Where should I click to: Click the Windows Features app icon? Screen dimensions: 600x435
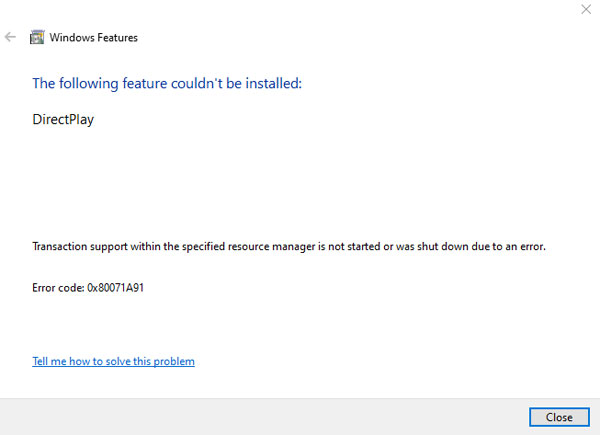pyautogui.click(x=37, y=38)
